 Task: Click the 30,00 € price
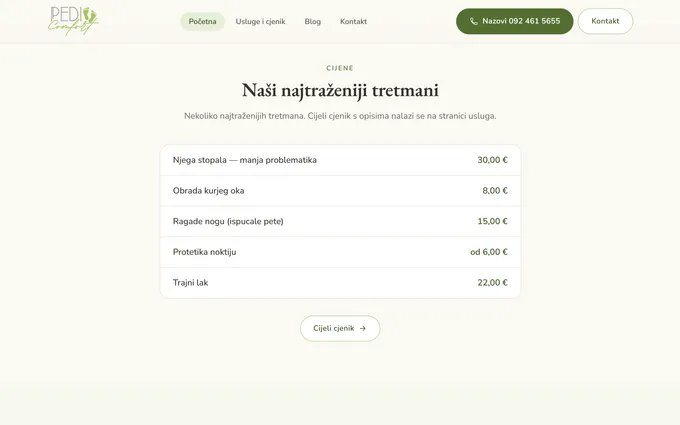pos(492,160)
